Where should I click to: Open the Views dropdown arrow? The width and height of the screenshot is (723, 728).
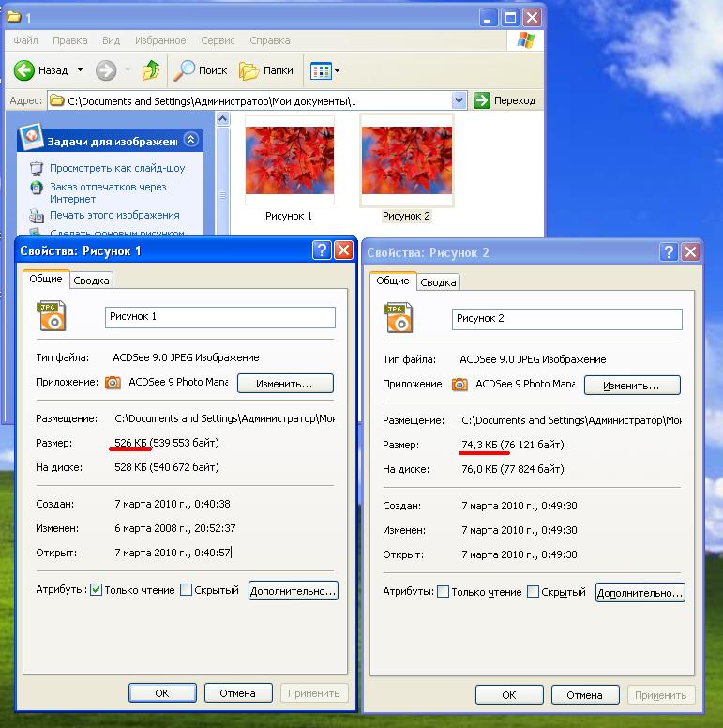pos(338,70)
